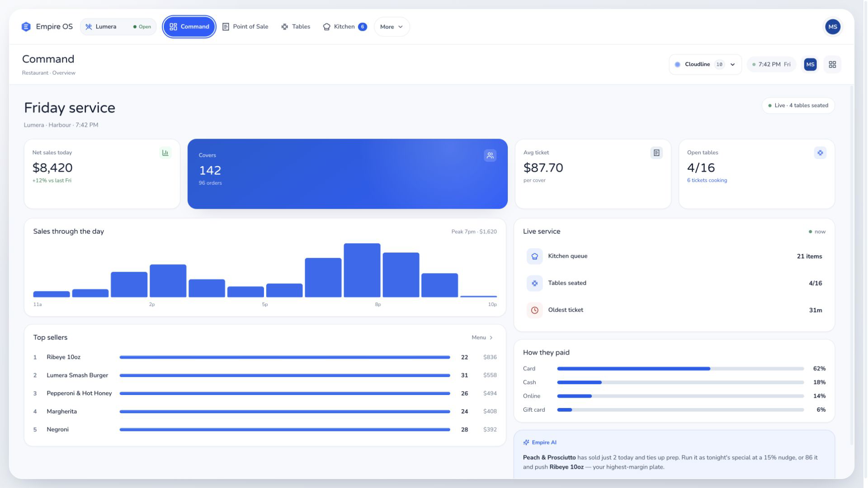Viewport: 868px width, 488px height.
Task: Open the Lumera venue switcher
Action: click(118, 27)
